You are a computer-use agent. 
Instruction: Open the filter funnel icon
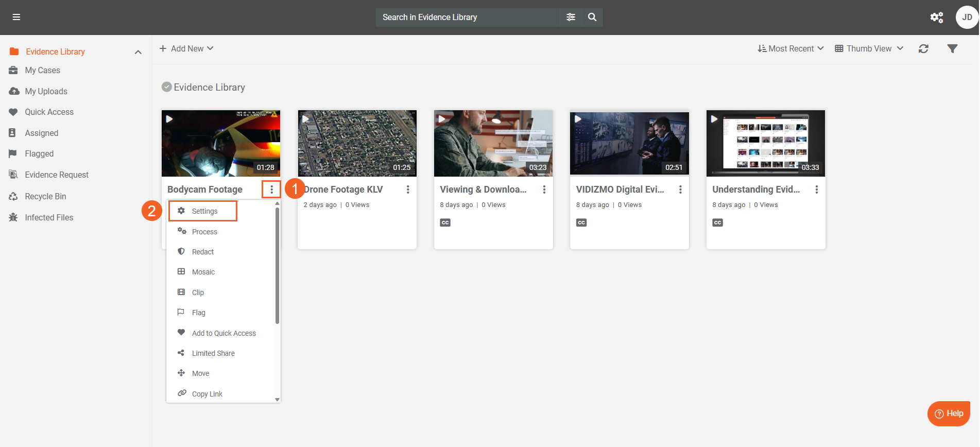tap(952, 48)
